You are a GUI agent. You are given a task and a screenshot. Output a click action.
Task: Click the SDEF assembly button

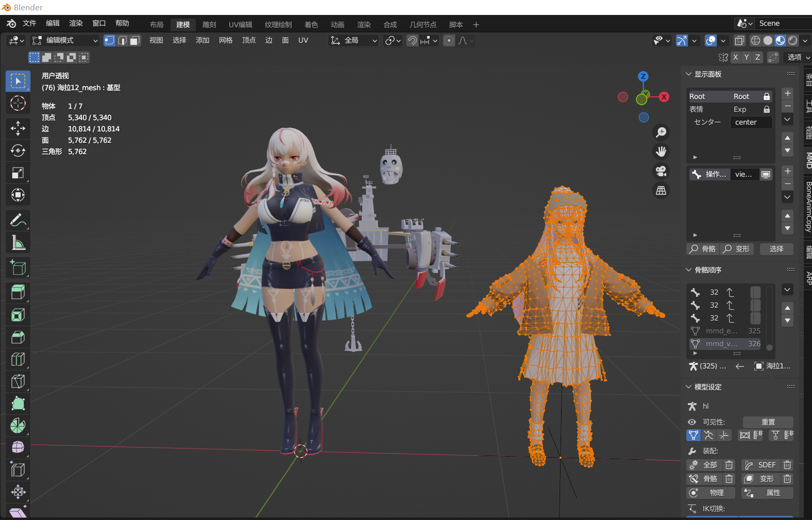pyautogui.click(x=761, y=465)
